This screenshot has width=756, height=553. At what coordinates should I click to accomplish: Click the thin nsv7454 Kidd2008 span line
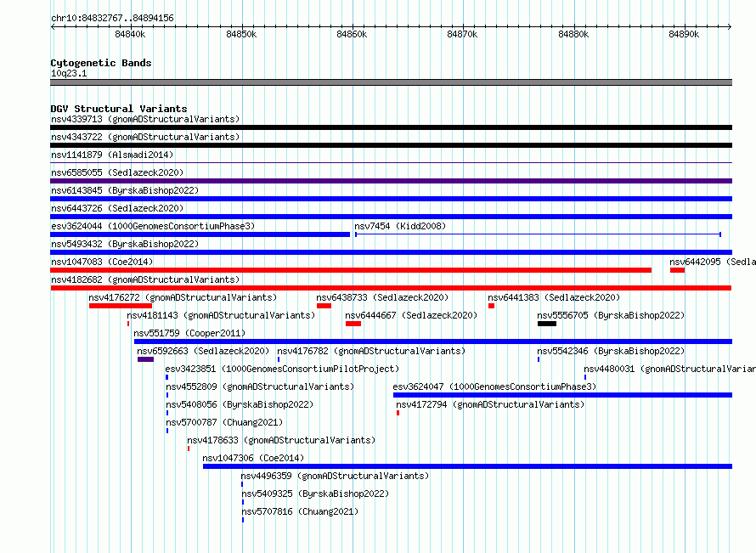pyautogui.click(x=538, y=234)
